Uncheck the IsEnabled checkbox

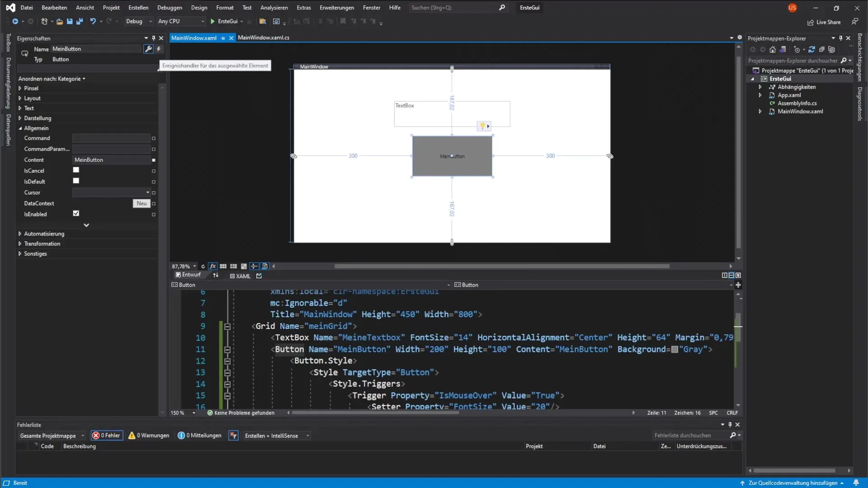76,213
